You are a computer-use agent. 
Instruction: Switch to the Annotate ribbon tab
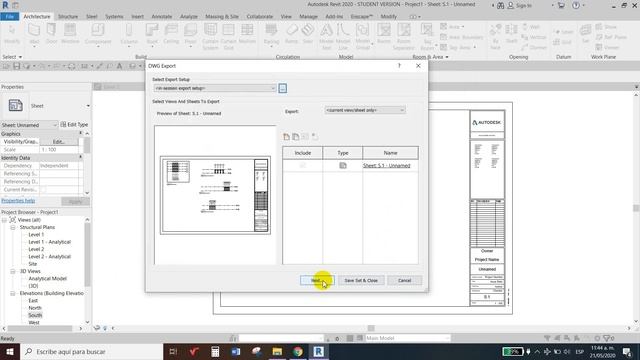(162, 17)
